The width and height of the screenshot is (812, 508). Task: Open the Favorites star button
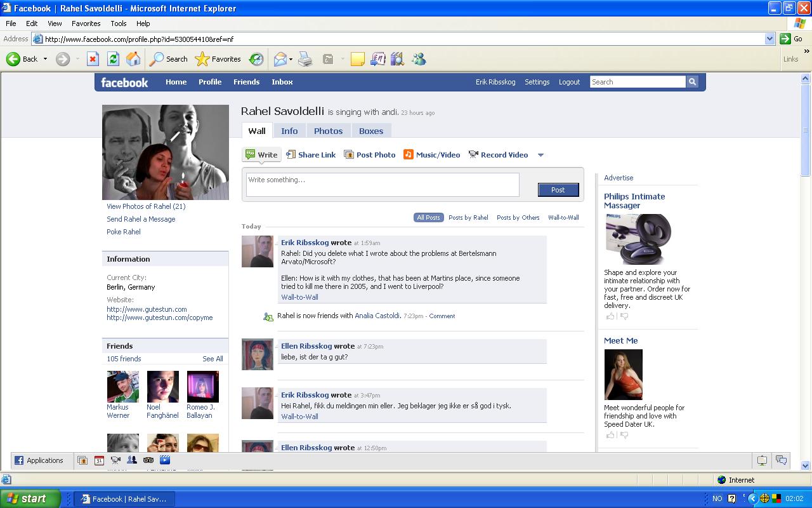click(218, 59)
